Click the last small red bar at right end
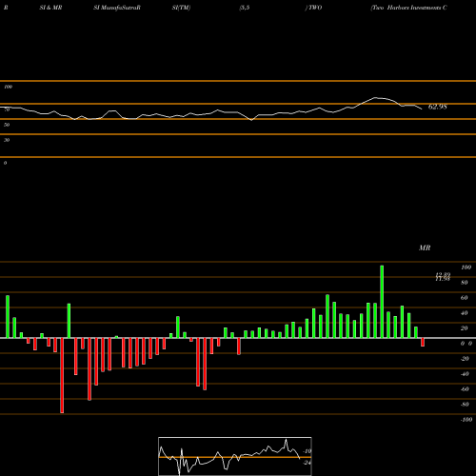Viewport: 476px width, 476px height. tap(423, 342)
